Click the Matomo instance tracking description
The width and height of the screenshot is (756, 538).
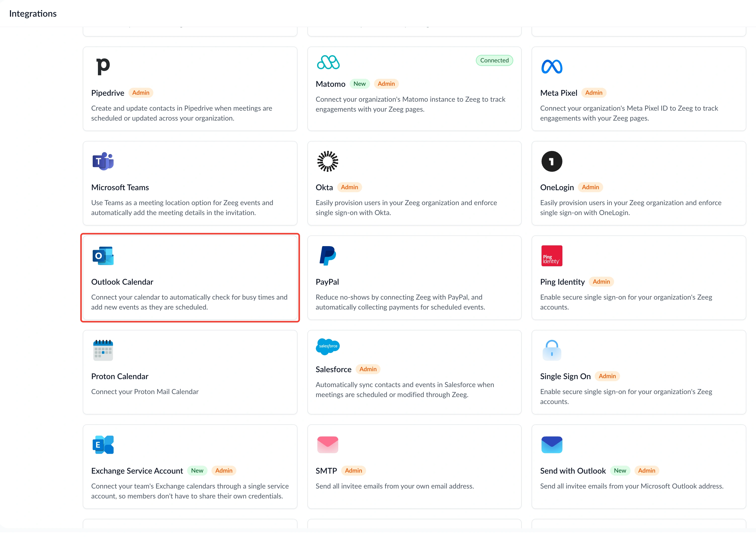click(410, 104)
